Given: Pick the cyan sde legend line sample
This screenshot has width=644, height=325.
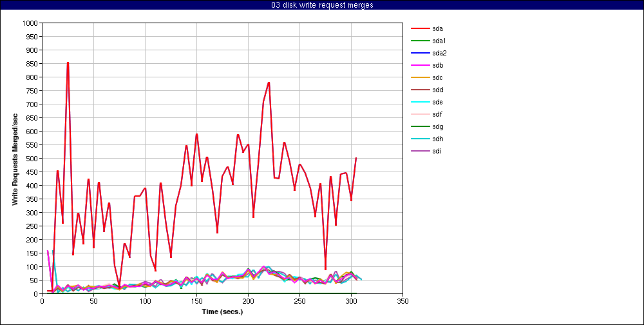Looking at the screenshot, I should pyautogui.click(x=420, y=102).
